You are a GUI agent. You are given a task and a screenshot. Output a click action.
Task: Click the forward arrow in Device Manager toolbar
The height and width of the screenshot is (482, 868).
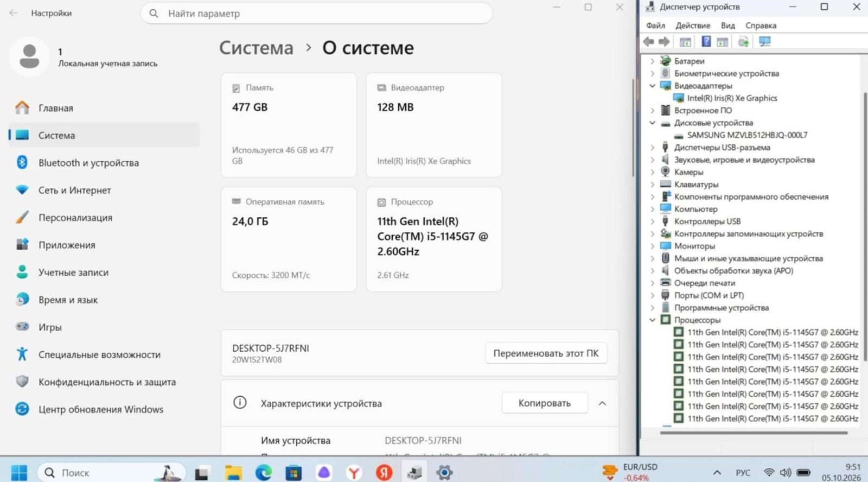click(665, 41)
